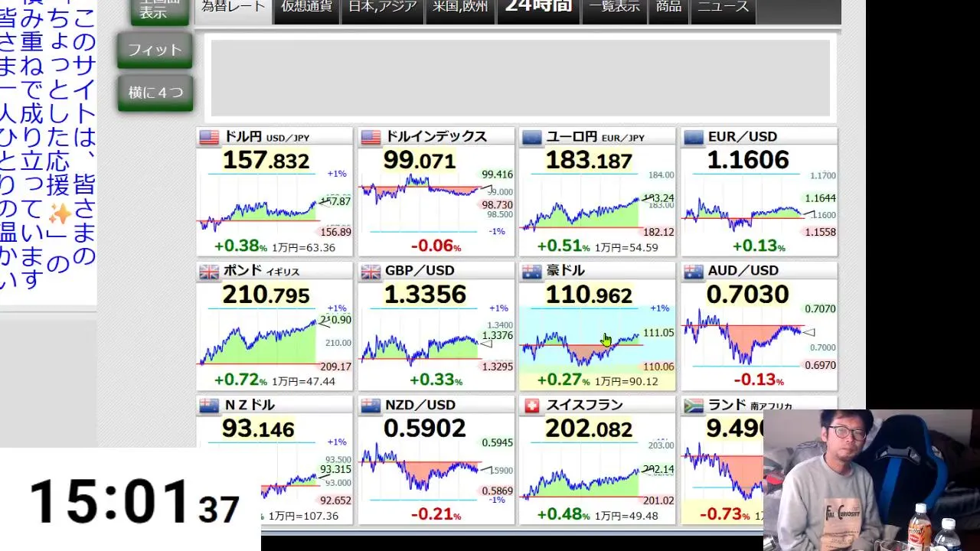Open the 豪ドル title link

pyautogui.click(x=565, y=270)
